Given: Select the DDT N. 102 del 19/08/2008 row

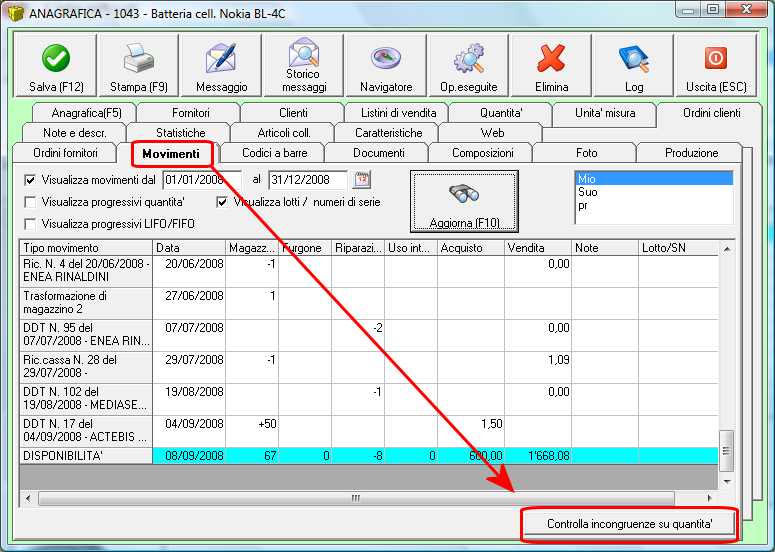Looking at the screenshot, I should [x=369, y=399].
